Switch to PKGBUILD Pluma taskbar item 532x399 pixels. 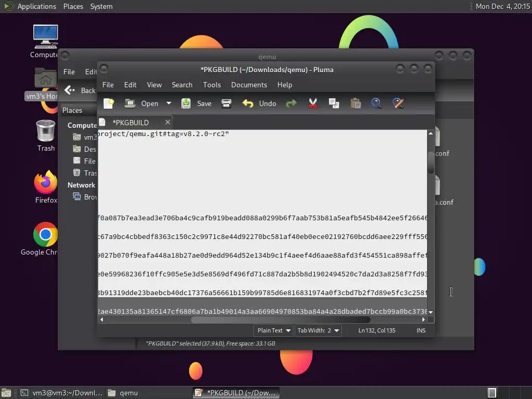pos(236,393)
